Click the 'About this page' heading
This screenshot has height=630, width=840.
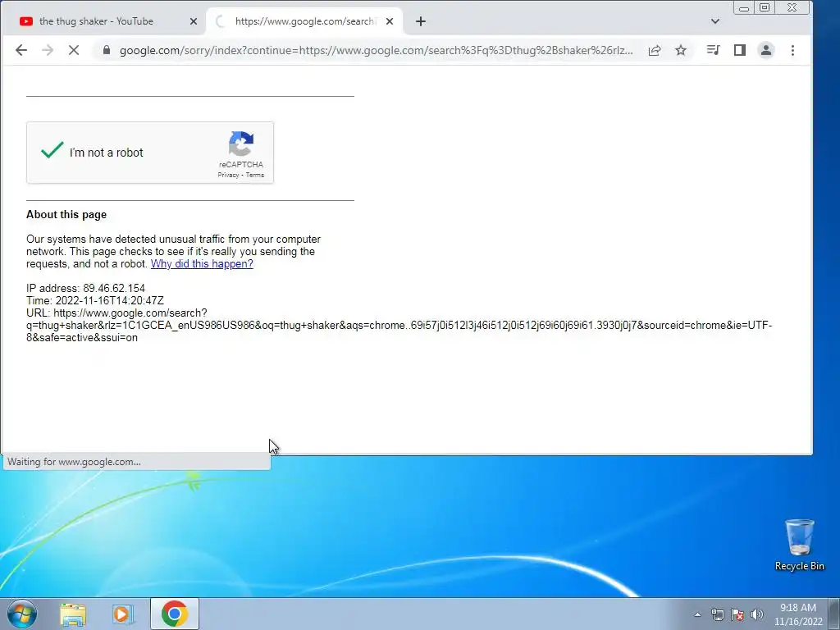tap(66, 214)
